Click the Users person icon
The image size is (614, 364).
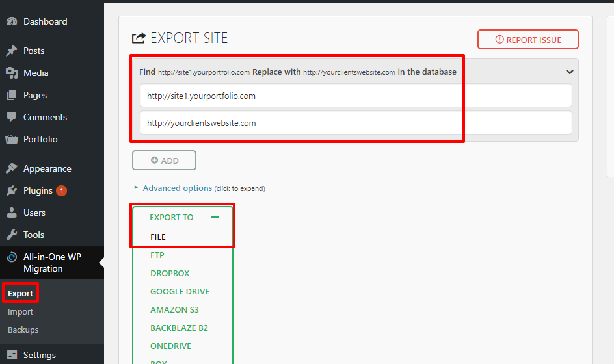12,213
